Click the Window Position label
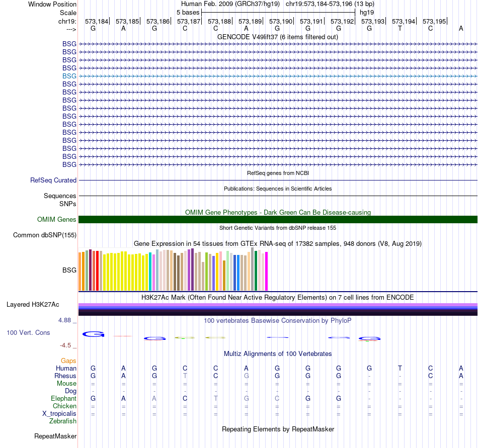This screenshot has width=478, height=448. (x=52, y=4)
